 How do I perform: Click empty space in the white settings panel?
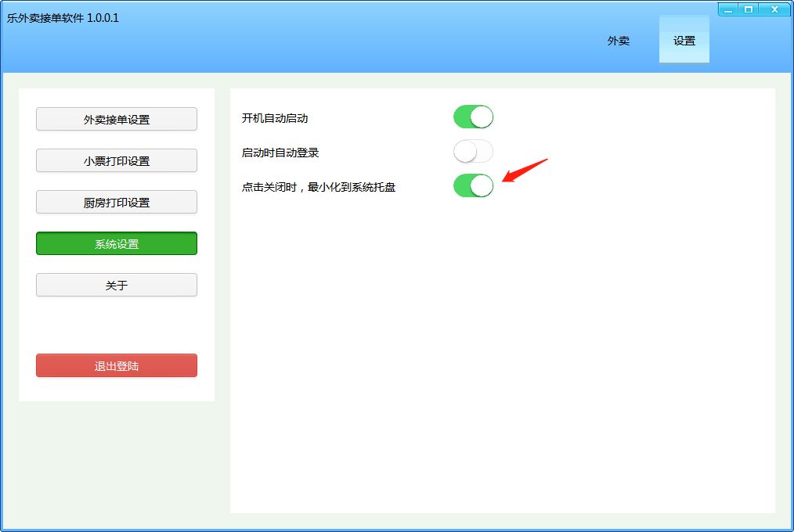point(501,352)
